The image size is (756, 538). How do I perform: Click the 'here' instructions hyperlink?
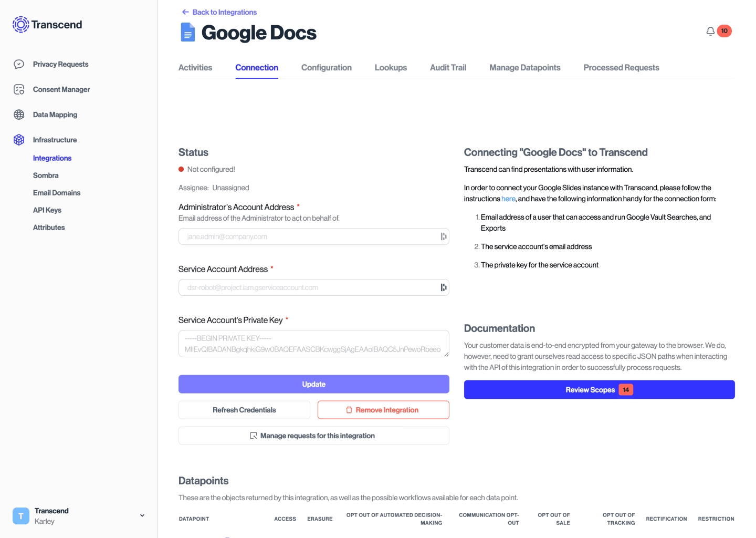click(508, 199)
